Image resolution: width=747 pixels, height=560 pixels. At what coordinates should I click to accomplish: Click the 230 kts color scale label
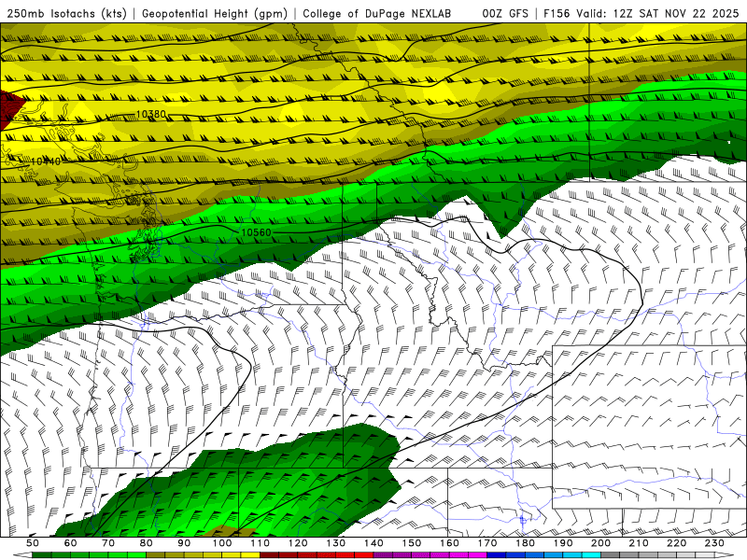click(715, 543)
